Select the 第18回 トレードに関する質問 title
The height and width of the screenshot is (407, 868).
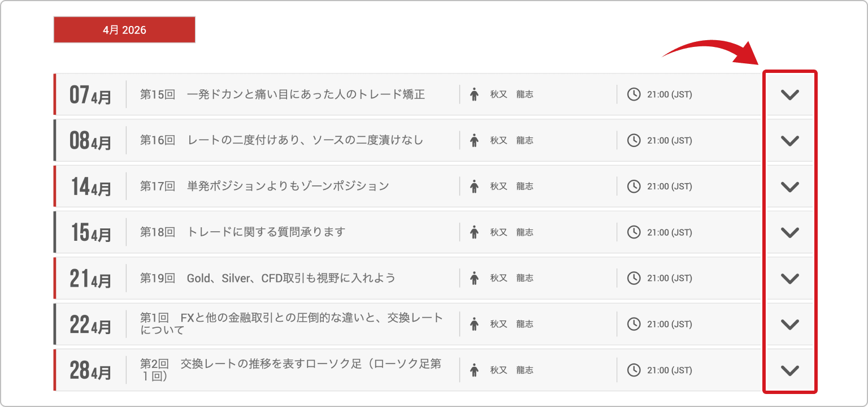242,232
